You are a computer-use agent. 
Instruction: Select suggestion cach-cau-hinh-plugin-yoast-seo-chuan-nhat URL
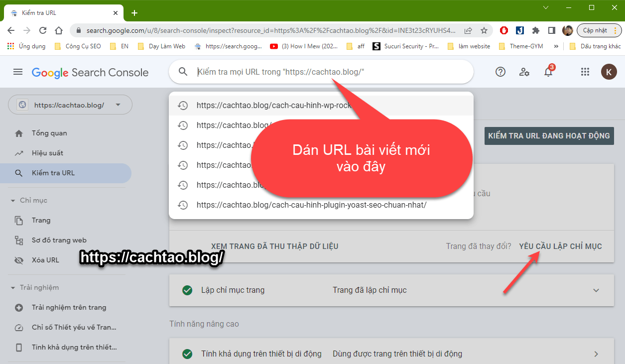[321, 205]
